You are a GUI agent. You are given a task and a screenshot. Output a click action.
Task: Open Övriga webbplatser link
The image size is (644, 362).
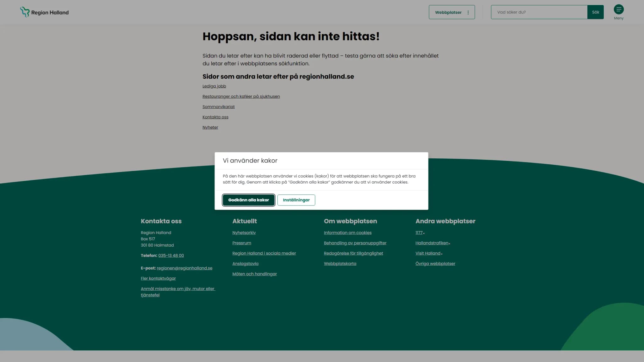point(435,264)
